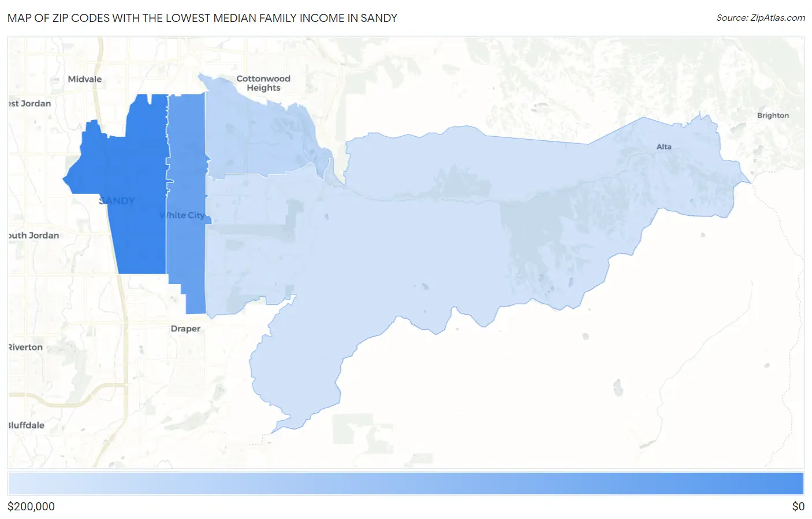Click the White City label
812x519 pixels.
(182, 215)
